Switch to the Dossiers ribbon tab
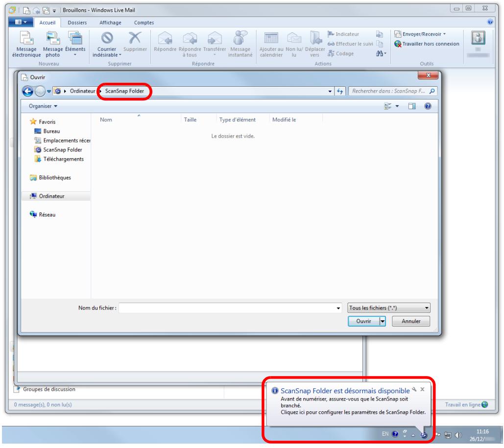Image resolution: width=504 pixels, height=448 pixels. (x=77, y=23)
